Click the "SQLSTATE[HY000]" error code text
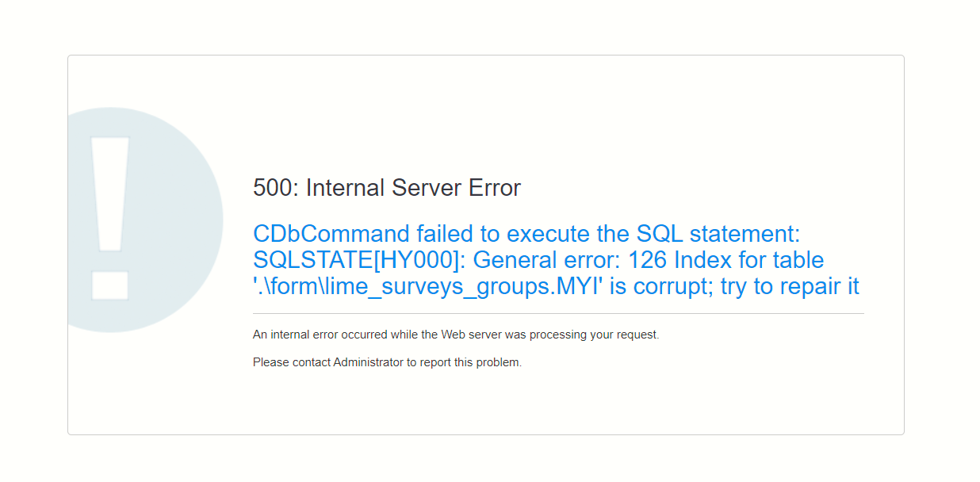 pos(357,260)
